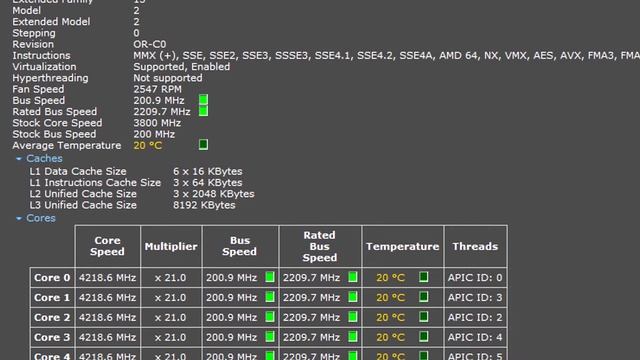Click 'L3 Unified Cache Size' row label
640x360 pixels.
[83, 205]
